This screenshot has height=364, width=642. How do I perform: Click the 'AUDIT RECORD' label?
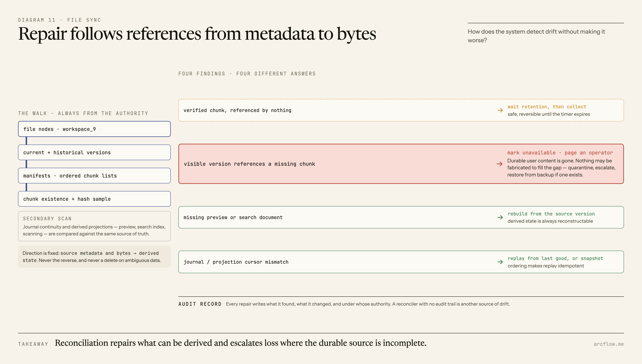[x=200, y=304]
